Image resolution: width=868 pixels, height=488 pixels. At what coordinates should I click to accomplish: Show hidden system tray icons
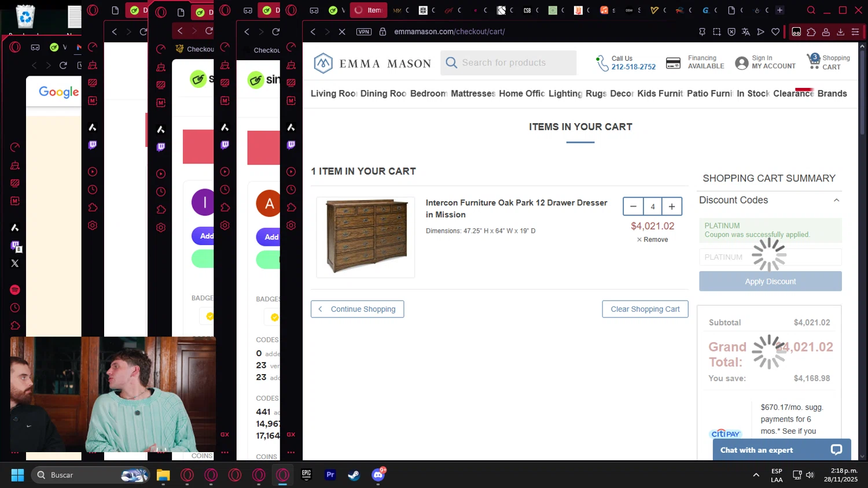pyautogui.click(x=756, y=475)
